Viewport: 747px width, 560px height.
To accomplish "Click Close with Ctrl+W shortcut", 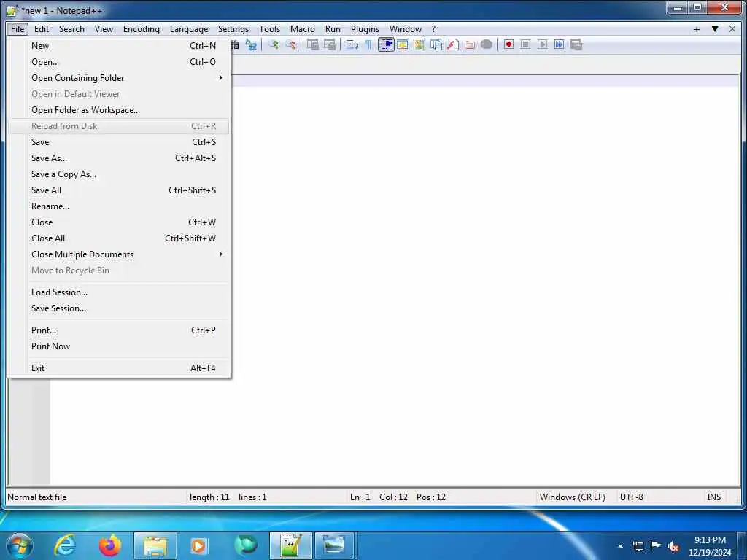I will pos(119,222).
